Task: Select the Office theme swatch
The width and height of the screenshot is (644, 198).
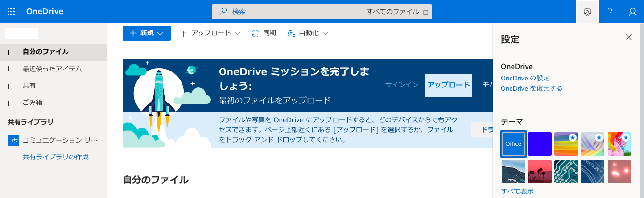Action: 513,144
